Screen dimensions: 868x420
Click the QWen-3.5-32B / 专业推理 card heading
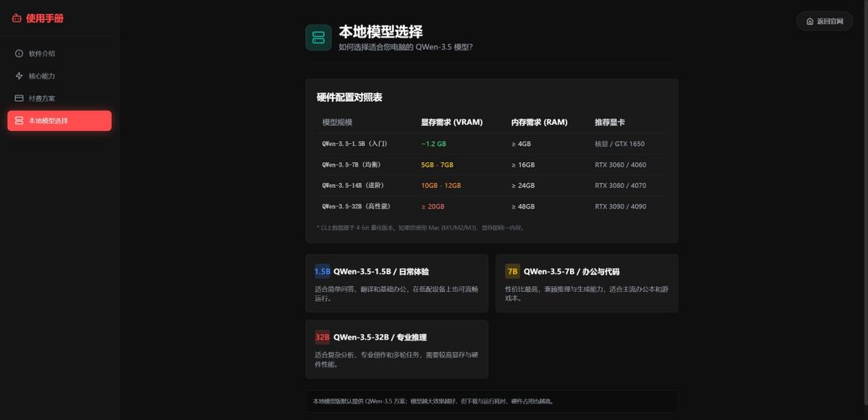click(x=380, y=337)
